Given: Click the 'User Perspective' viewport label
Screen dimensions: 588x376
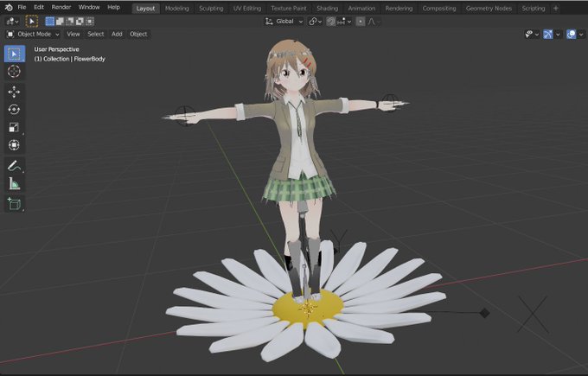Looking at the screenshot, I should point(56,49).
